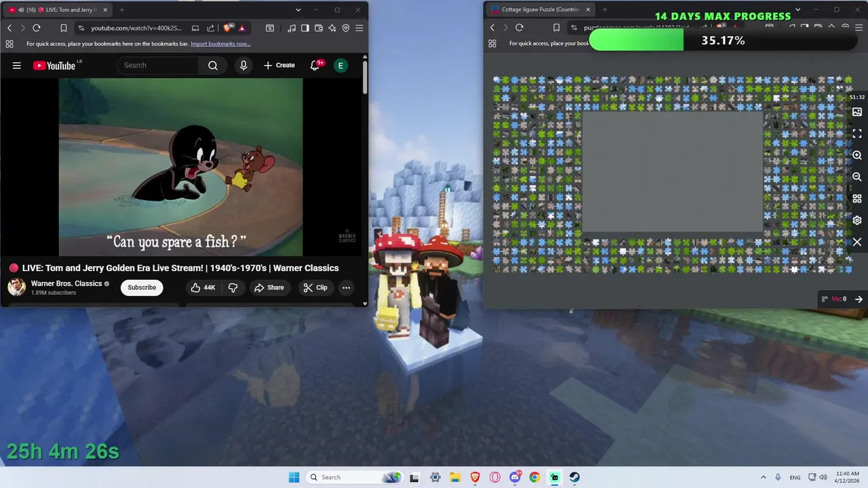Close the Tom and Jerry YouTube tab
The image size is (868, 488).
pos(105,10)
